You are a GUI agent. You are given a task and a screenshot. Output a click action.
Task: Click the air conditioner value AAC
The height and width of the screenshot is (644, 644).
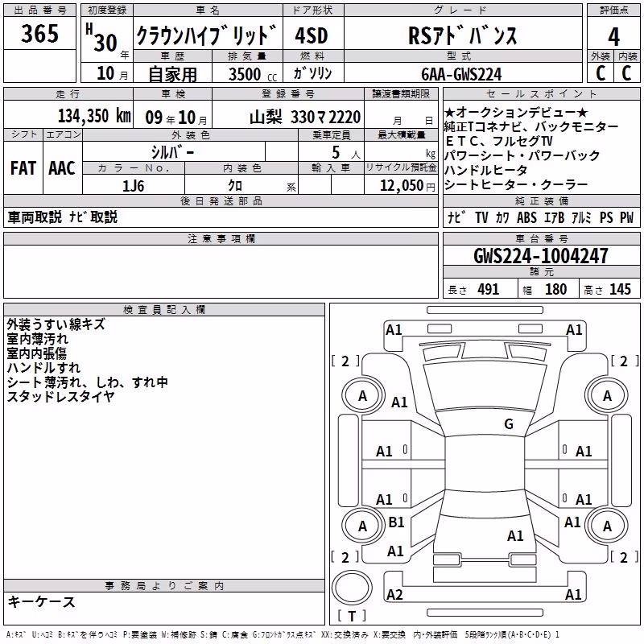[62, 168]
